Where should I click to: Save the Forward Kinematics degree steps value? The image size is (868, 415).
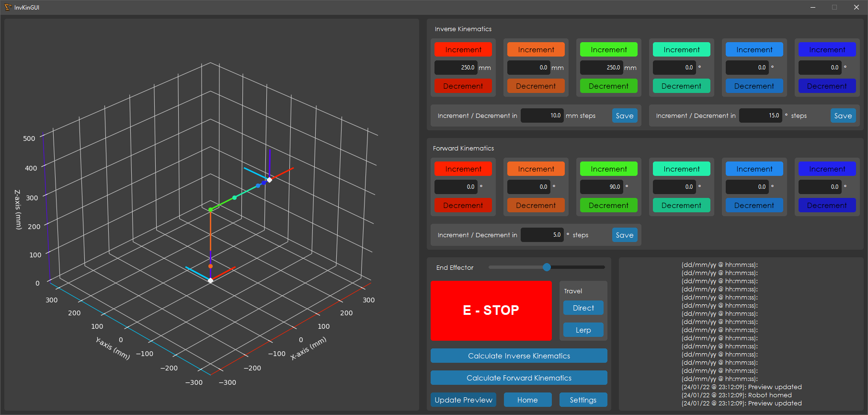point(624,235)
